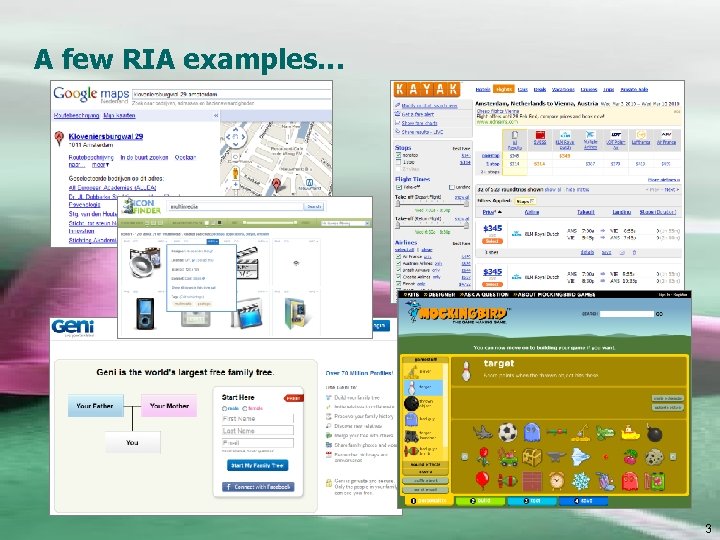Show previous sprites with the left arrow in Mockingbird
This screenshot has height=540, width=720.
(465, 456)
